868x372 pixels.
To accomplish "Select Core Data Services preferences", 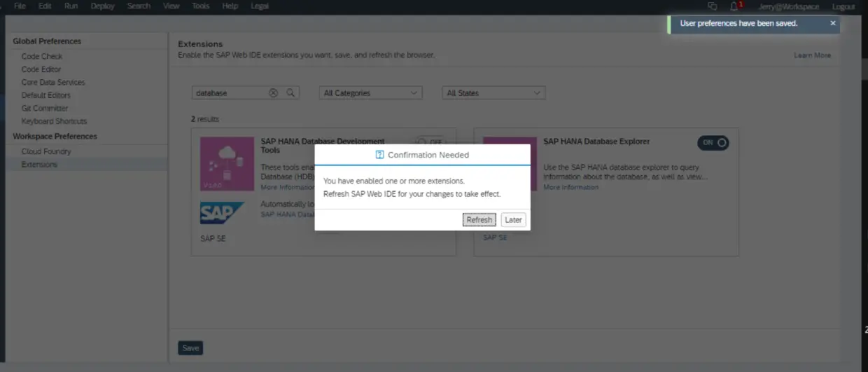I will pyautogui.click(x=53, y=82).
